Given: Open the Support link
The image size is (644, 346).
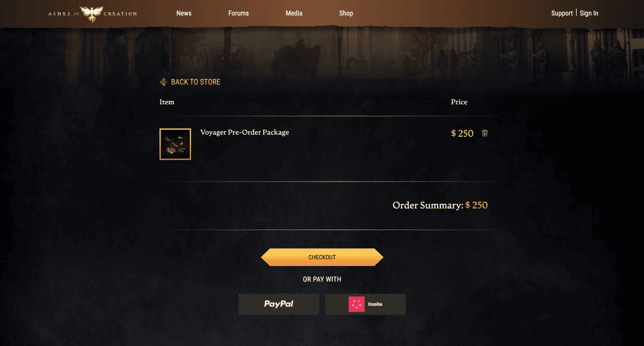Looking at the screenshot, I should tap(562, 13).
